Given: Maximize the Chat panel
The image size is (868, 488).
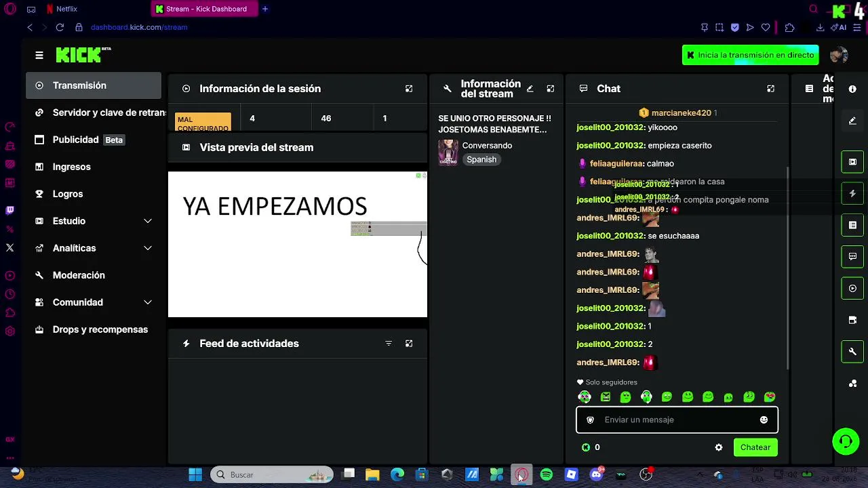Looking at the screenshot, I should click(x=770, y=89).
